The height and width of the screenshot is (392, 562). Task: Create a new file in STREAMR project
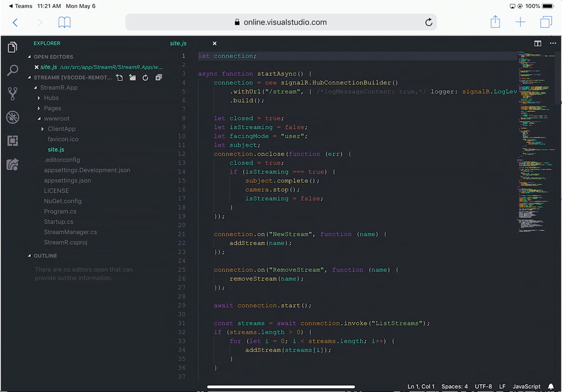pyautogui.click(x=119, y=77)
